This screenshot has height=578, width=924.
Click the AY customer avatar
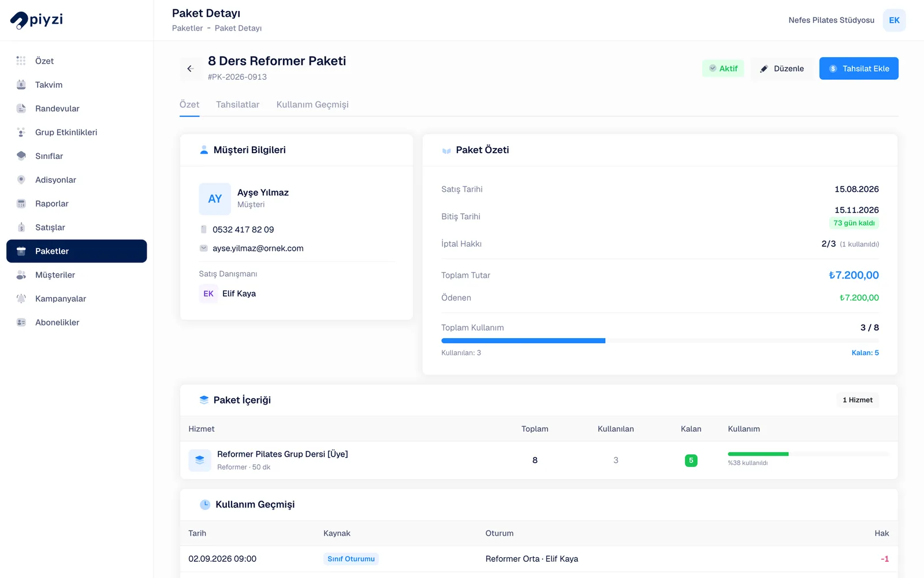coord(215,199)
